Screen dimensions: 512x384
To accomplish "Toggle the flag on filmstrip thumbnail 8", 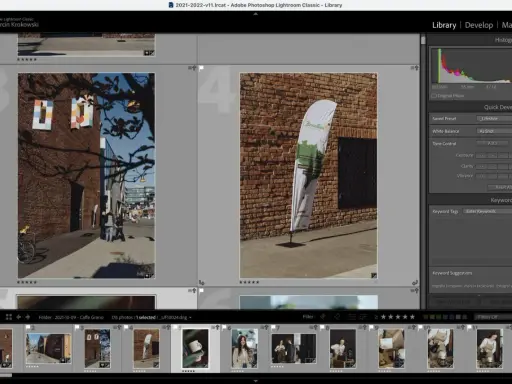I will pos(322,327).
